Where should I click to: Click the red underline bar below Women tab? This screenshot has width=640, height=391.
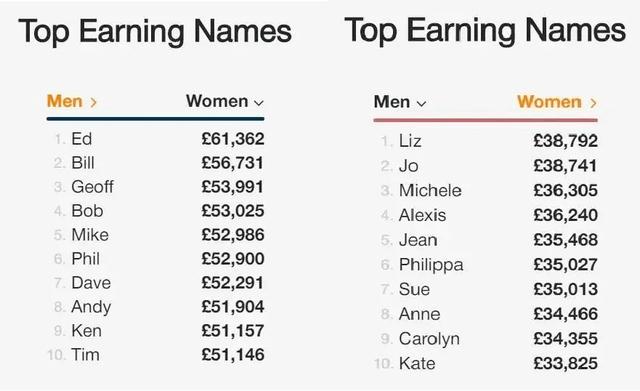click(486, 120)
